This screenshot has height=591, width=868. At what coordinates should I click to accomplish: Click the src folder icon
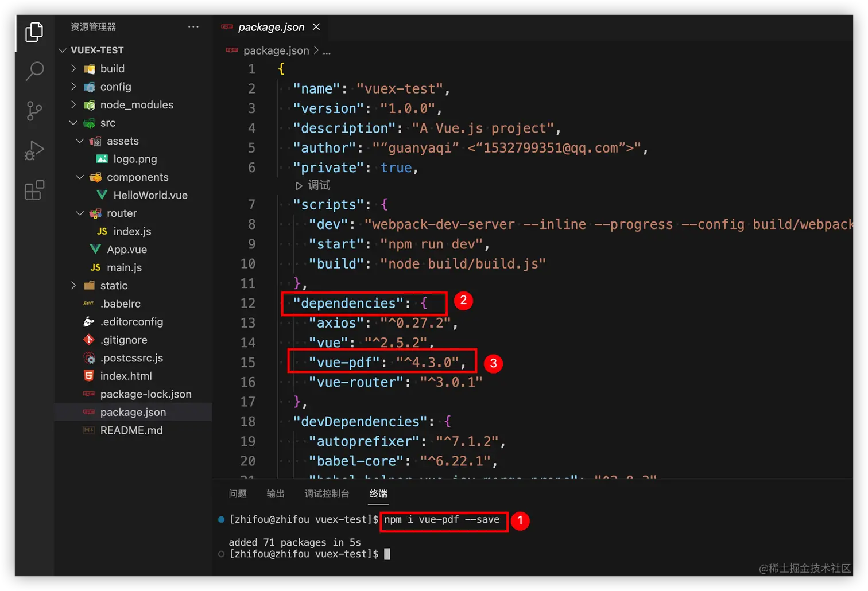tap(90, 123)
